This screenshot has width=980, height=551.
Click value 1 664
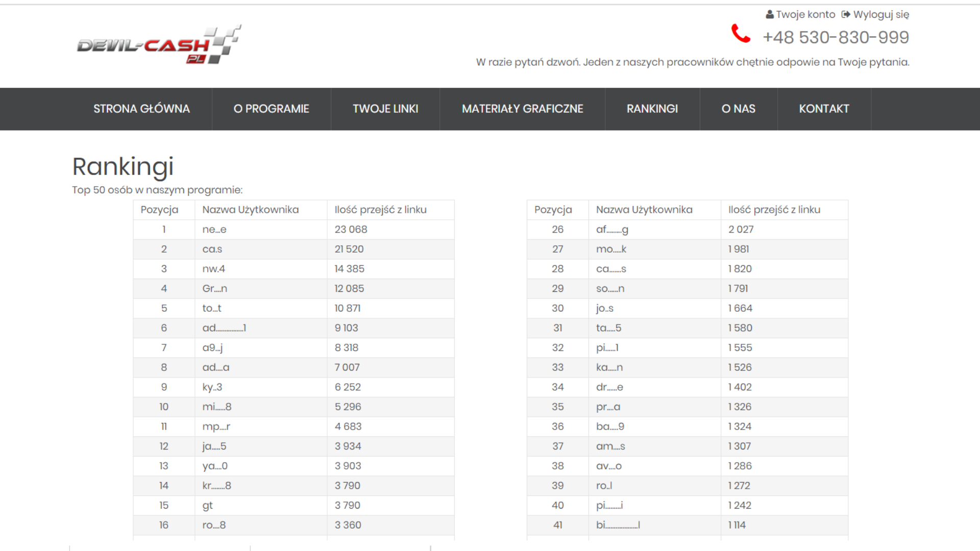coord(740,309)
